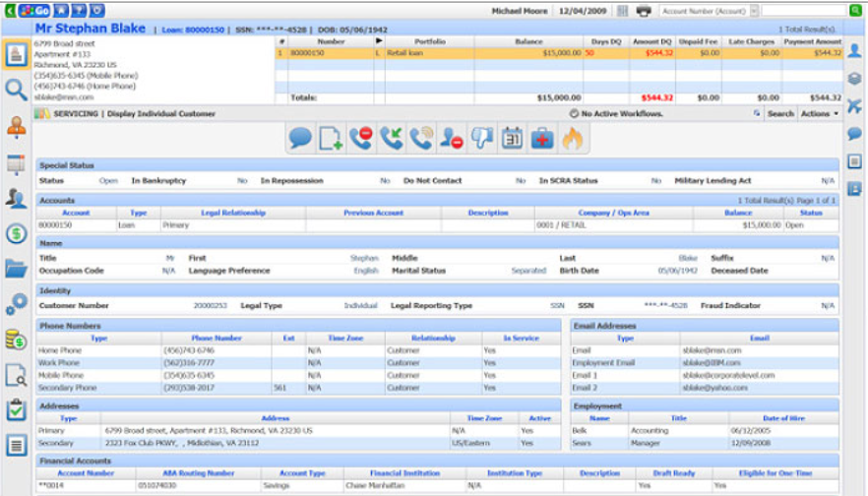
Task: Open the green dollar circle sidebar icon
Action: coord(16,233)
